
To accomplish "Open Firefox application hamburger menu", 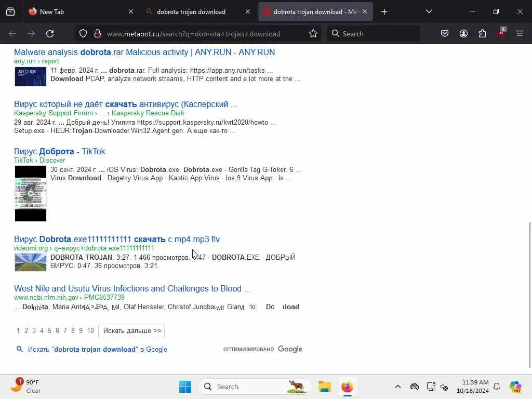I will coord(520,34).
